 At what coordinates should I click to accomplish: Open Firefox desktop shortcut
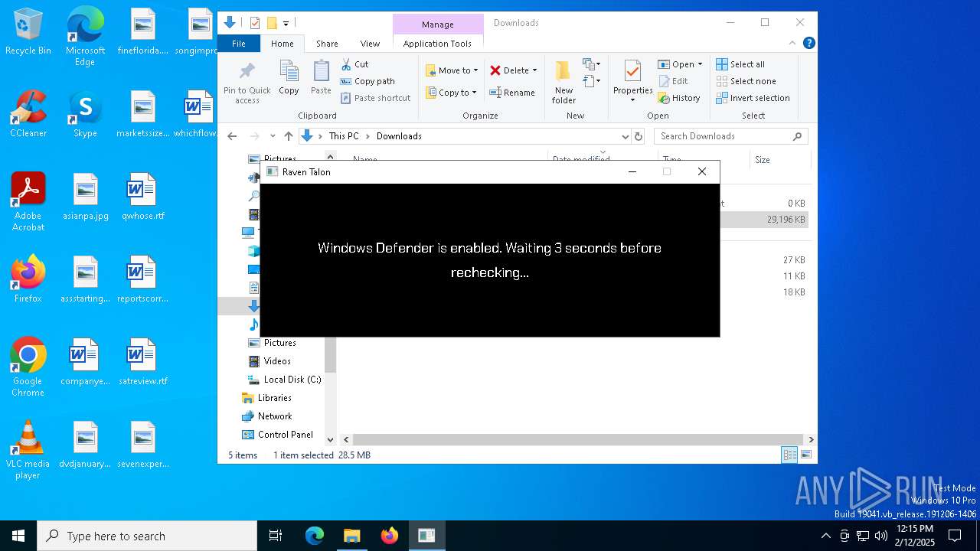pyautogui.click(x=28, y=280)
